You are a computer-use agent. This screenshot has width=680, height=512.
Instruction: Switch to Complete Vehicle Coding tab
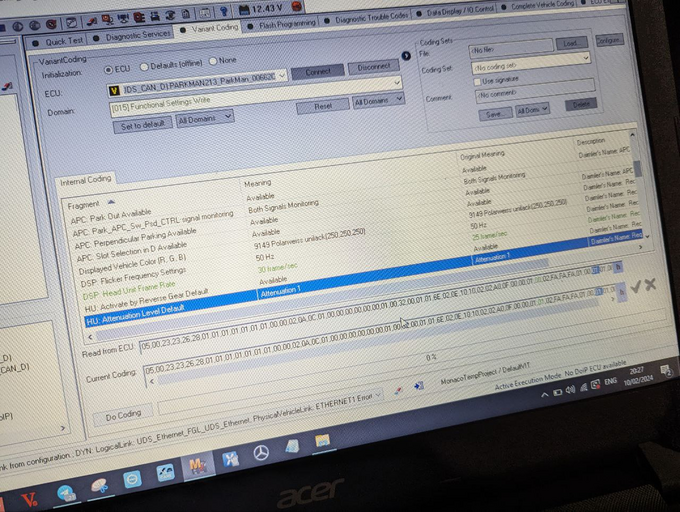coord(538,6)
